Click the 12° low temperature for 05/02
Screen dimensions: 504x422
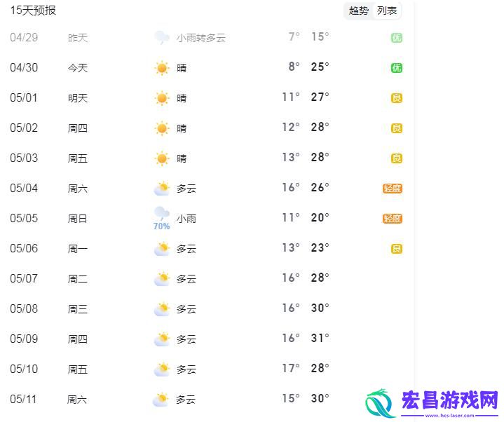point(291,128)
